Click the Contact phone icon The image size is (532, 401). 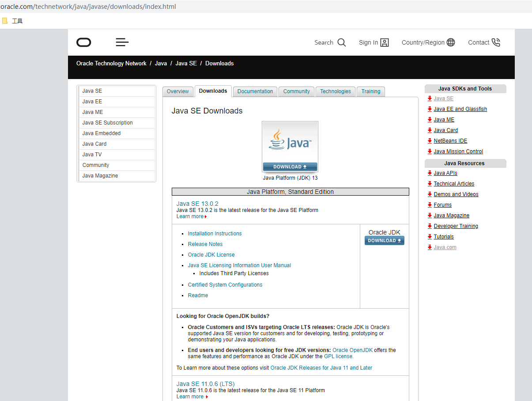(496, 42)
